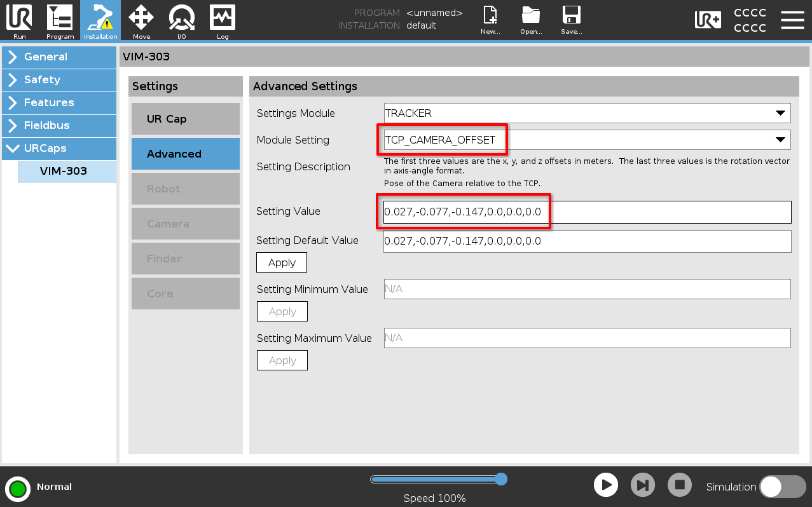Open the I/O tab icon

pyautogui.click(x=182, y=21)
